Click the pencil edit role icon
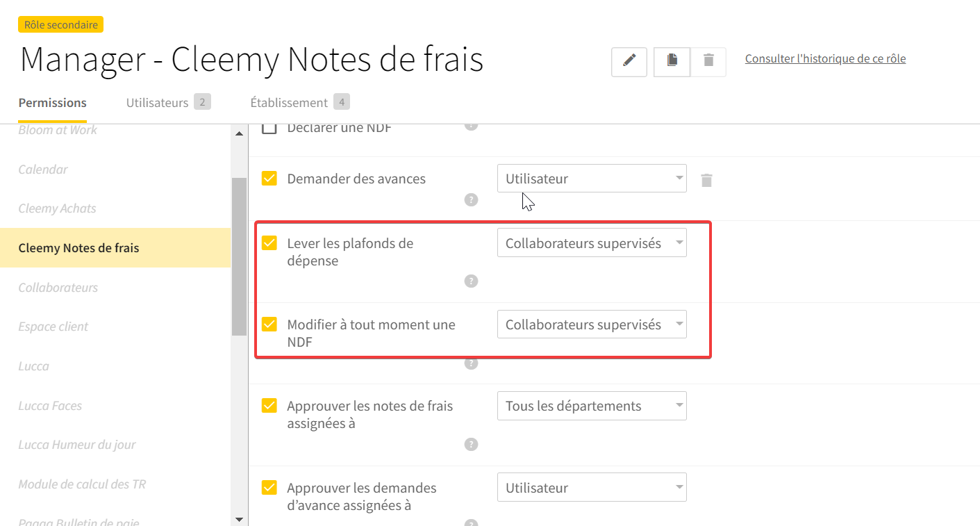Screen dimensions: 980x526 629,61
